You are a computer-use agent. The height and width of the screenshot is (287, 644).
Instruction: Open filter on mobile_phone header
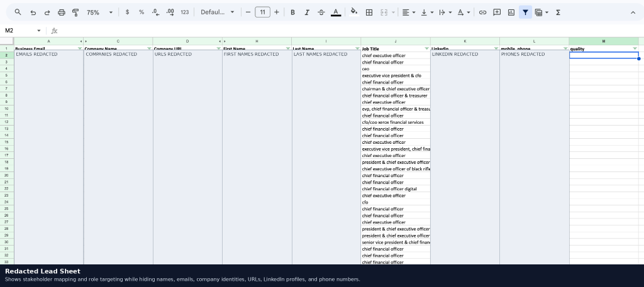click(565, 48)
